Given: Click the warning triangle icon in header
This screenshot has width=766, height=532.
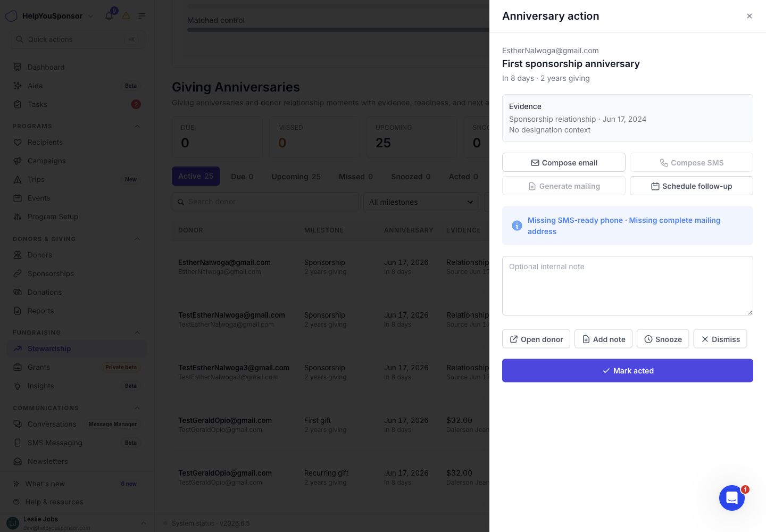Looking at the screenshot, I should coord(126,16).
